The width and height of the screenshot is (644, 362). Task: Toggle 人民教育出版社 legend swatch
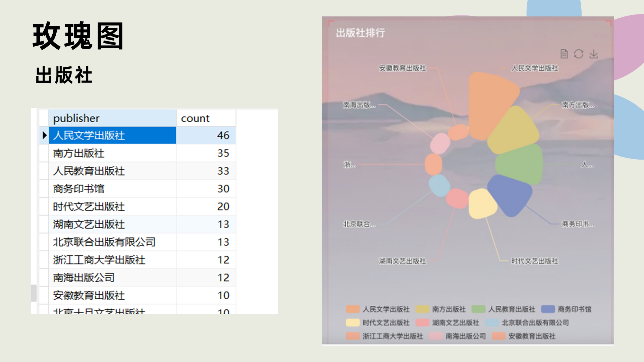coord(478,309)
